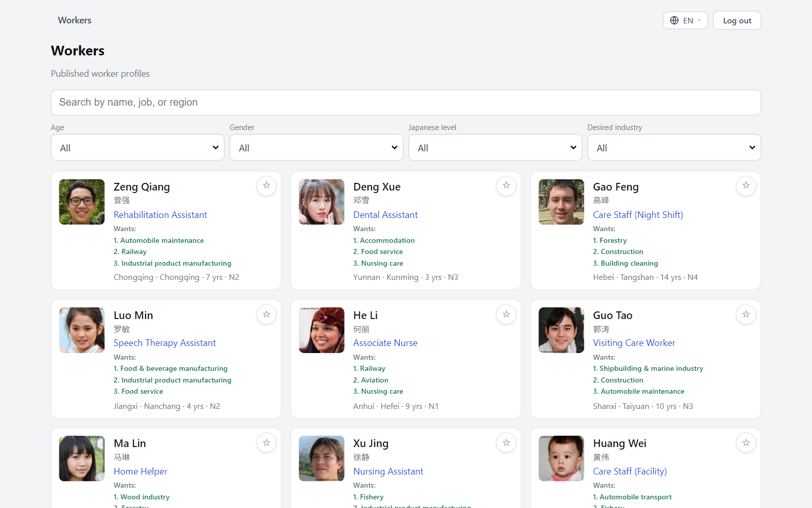Open the Nursing Assistant link
812x508 pixels.
[x=388, y=471]
